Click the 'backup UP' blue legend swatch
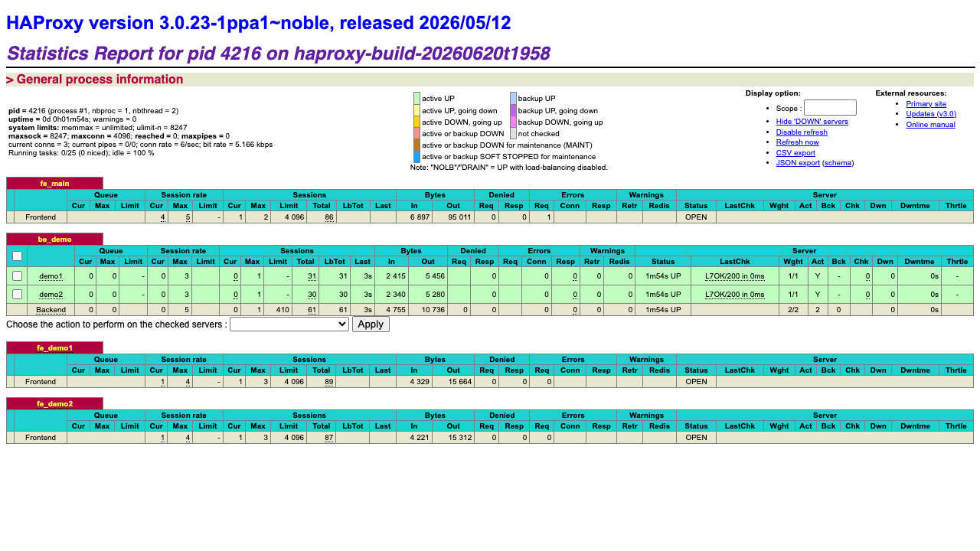 pyautogui.click(x=514, y=99)
